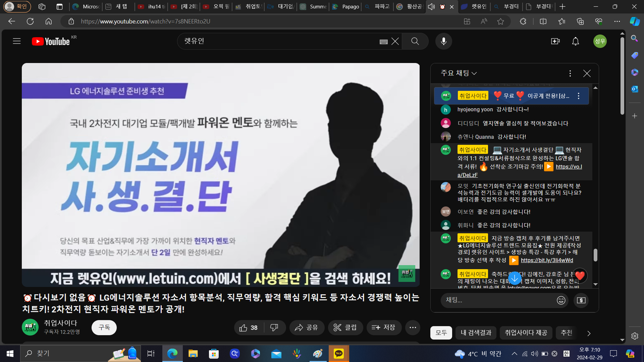
Task: Open YouTube notifications bell
Action: point(576,41)
